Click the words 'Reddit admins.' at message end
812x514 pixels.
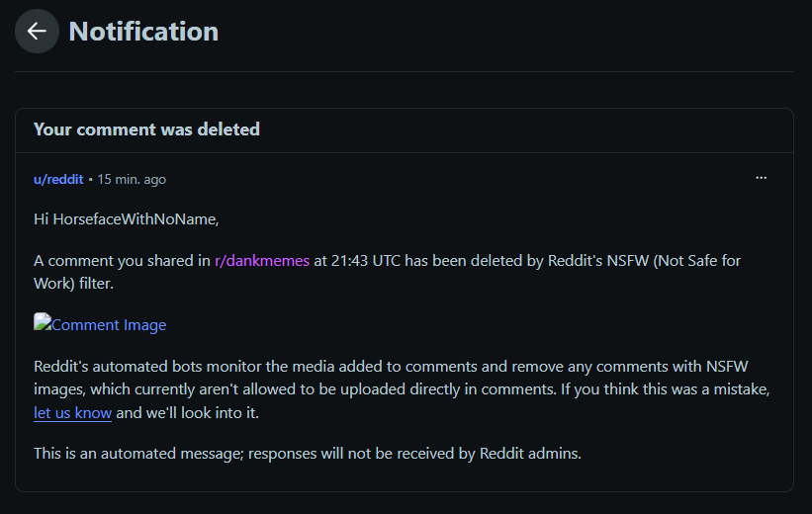coord(530,454)
